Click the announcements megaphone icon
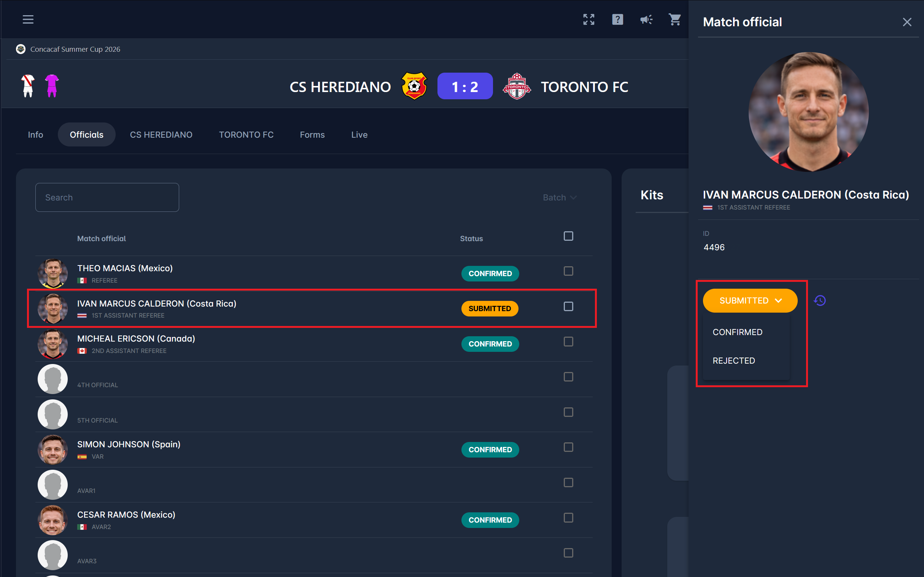The height and width of the screenshot is (577, 924). [646, 19]
